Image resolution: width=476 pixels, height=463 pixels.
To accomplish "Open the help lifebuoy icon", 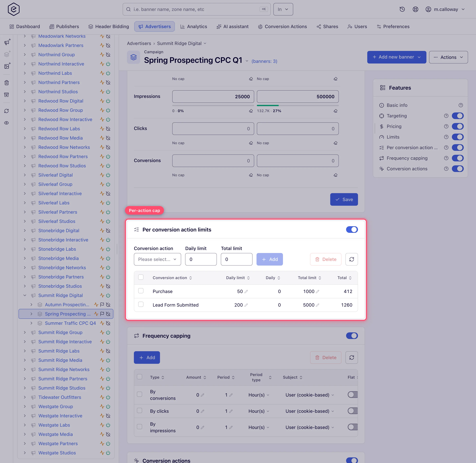I will (x=415, y=9).
